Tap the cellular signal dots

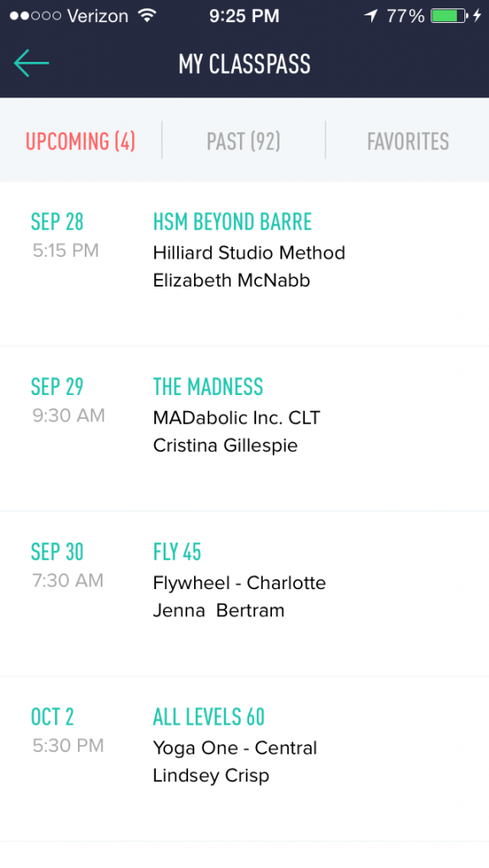pyautogui.click(x=36, y=16)
